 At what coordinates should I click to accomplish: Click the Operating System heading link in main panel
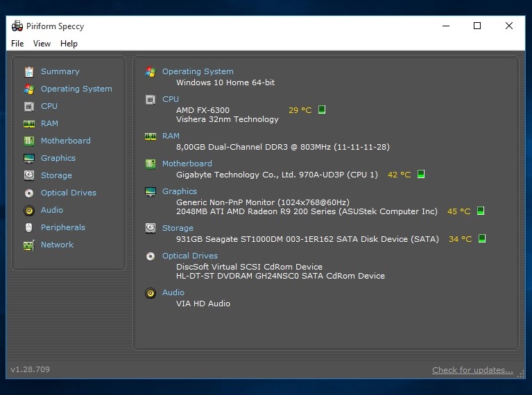pos(198,71)
